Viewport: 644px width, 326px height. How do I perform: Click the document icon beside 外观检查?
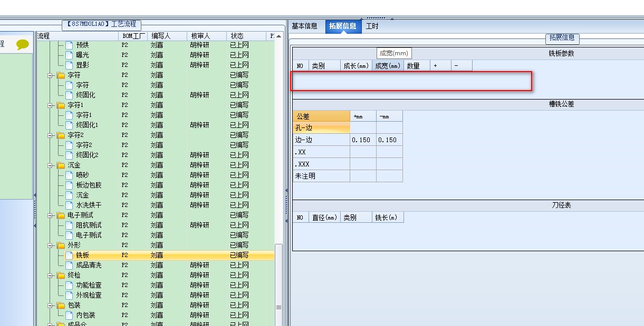click(69, 295)
